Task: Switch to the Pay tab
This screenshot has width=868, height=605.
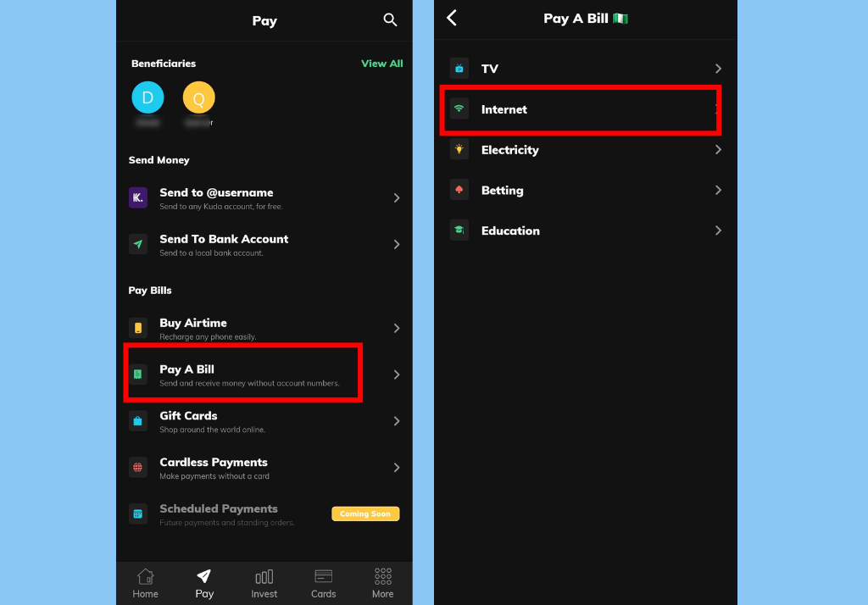Action: click(x=204, y=584)
